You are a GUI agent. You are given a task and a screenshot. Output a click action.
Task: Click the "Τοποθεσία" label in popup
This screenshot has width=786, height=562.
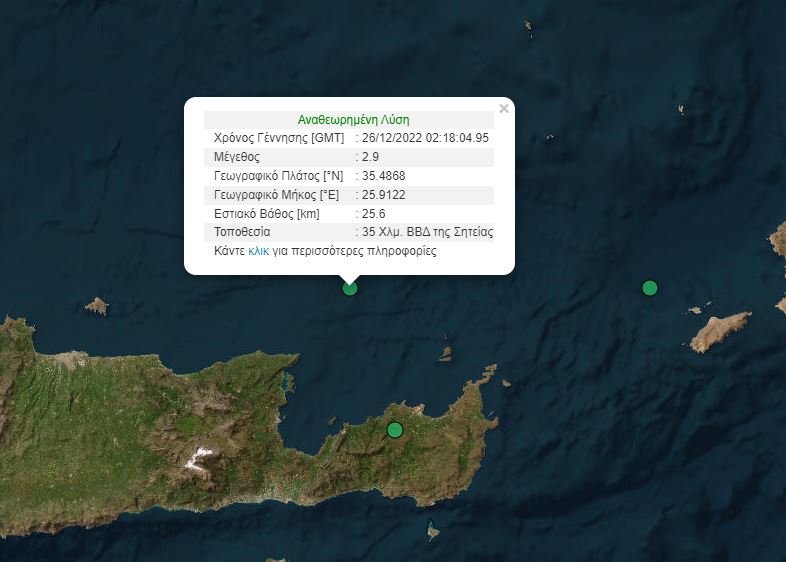click(243, 233)
